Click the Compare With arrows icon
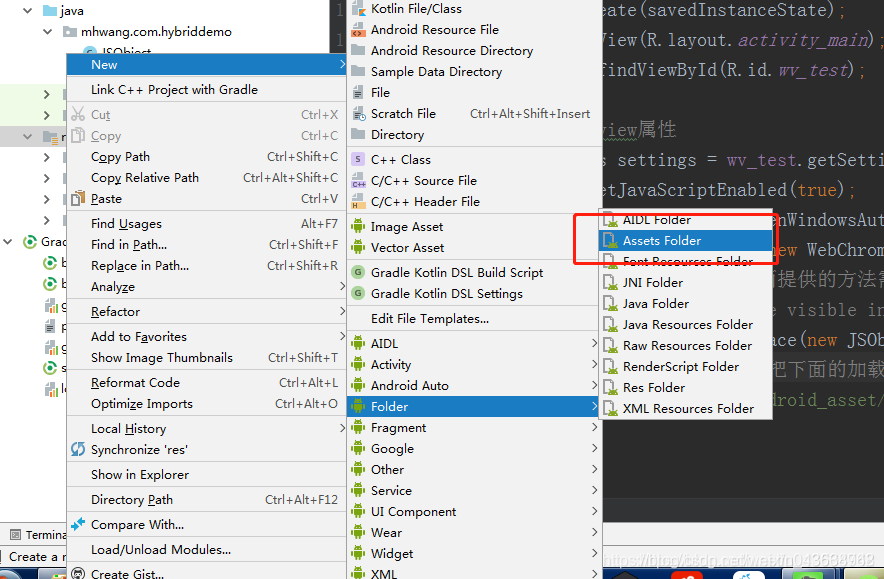The height and width of the screenshot is (579, 884). coord(78,524)
